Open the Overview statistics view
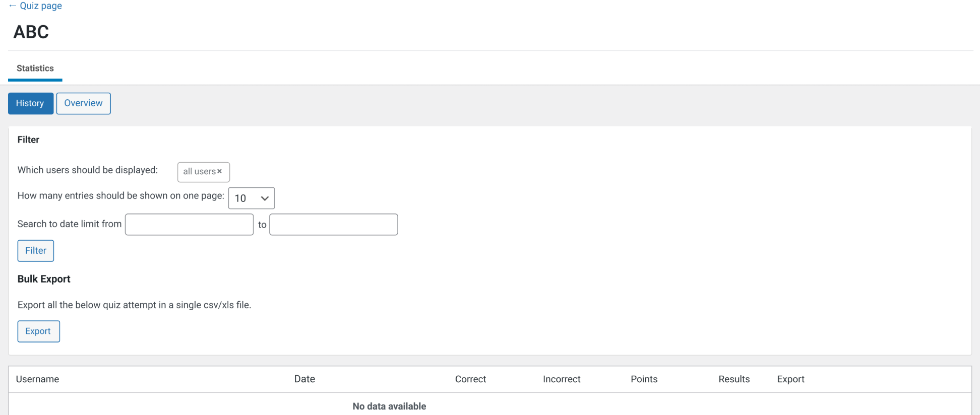This screenshot has height=415, width=980. tap(83, 103)
